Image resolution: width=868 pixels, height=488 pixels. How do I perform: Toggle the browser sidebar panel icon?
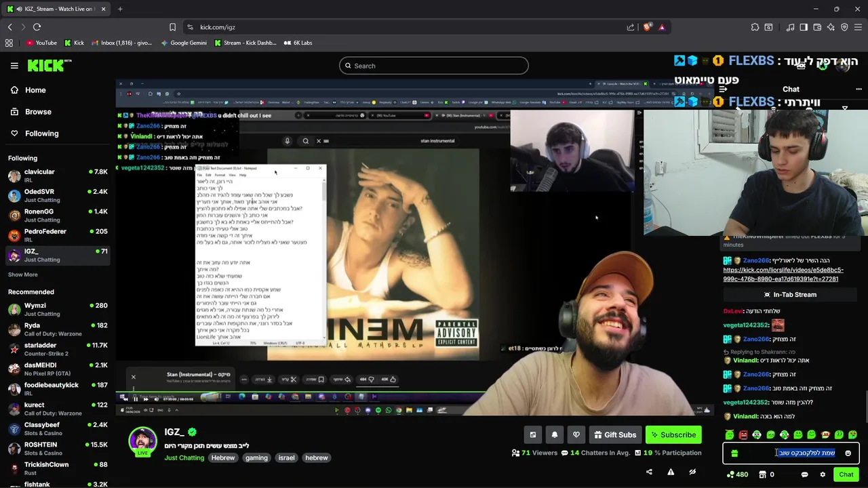804,27
